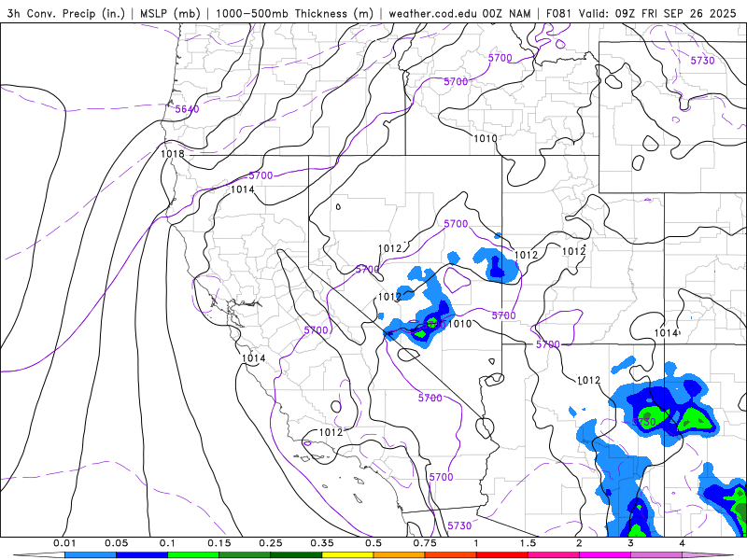Click the '1000-500mb Thickness (m)' title label
This screenshot has height=560, width=747.
coord(294,13)
